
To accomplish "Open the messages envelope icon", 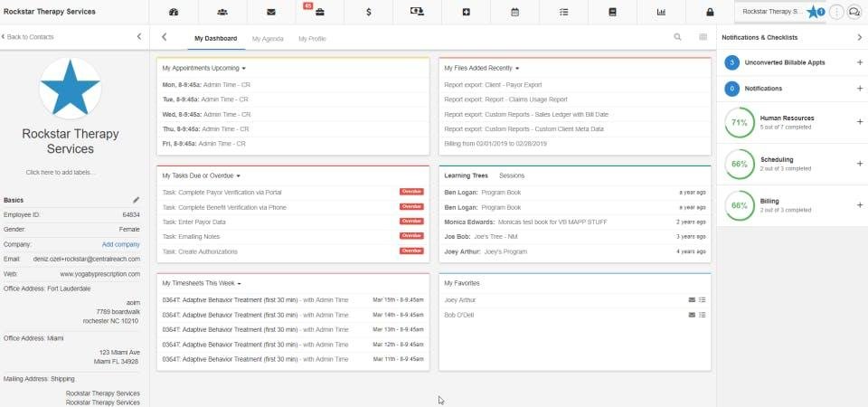I will [x=271, y=12].
